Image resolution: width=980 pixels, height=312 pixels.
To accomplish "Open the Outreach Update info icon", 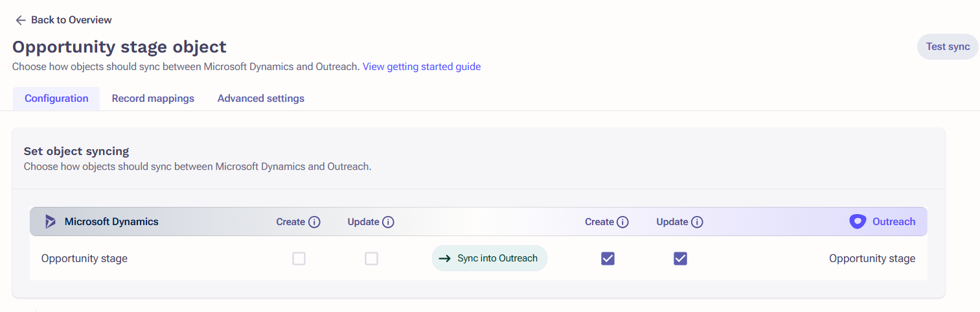I will point(697,222).
